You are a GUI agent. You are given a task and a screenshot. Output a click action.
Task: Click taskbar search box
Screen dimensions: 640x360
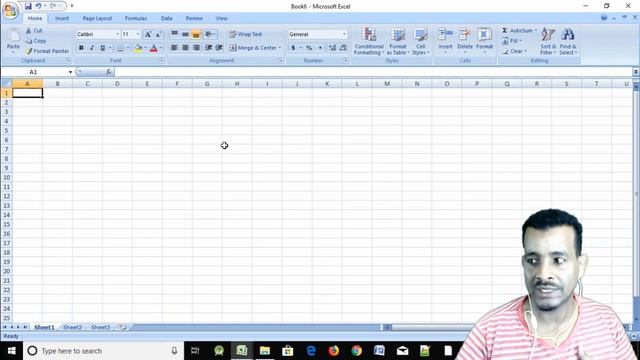pyautogui.click(x=103, y=351)
